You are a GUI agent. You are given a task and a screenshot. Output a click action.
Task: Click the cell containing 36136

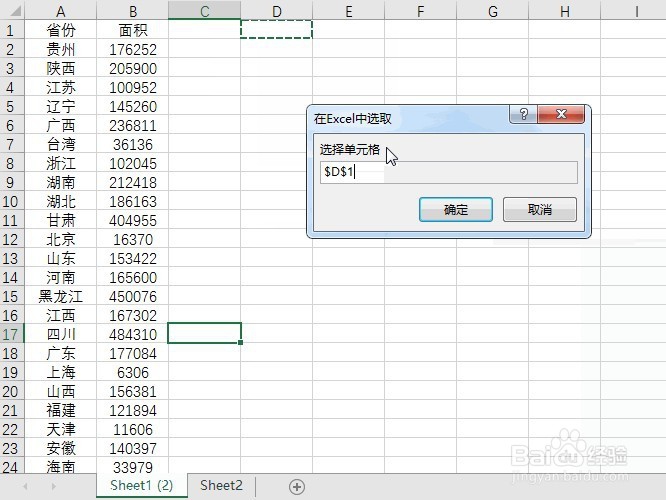point(133,144)
